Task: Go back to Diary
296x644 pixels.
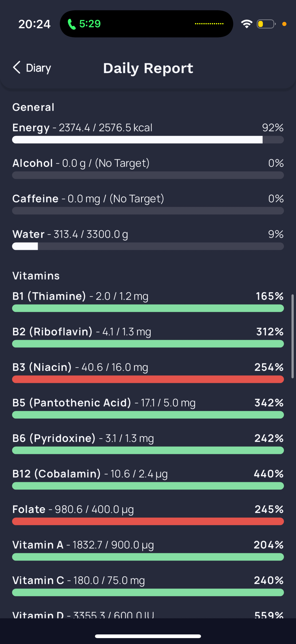Action: click(x=32, y=68)
